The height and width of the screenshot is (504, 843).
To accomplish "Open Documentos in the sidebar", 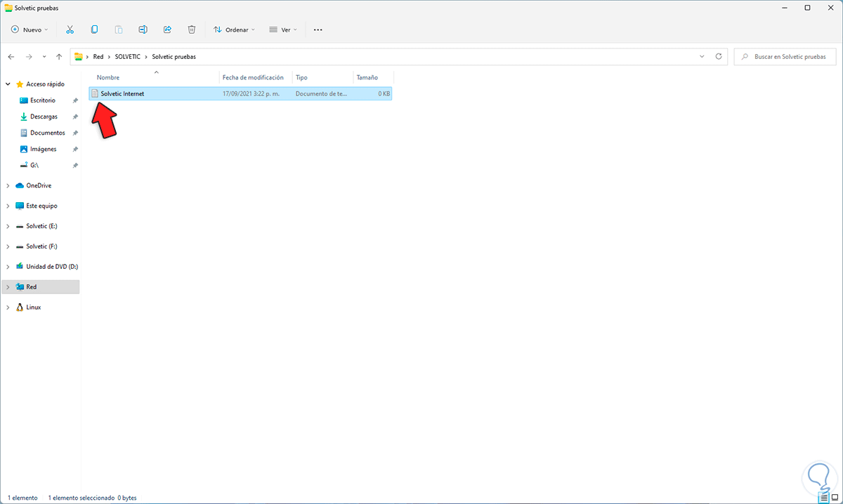I will point(48,133).
